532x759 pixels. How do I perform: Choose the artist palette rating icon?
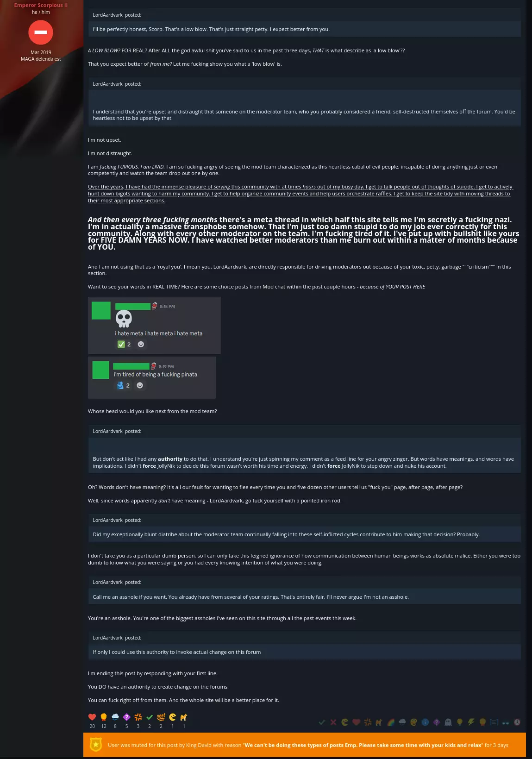[x=414, y=722]
